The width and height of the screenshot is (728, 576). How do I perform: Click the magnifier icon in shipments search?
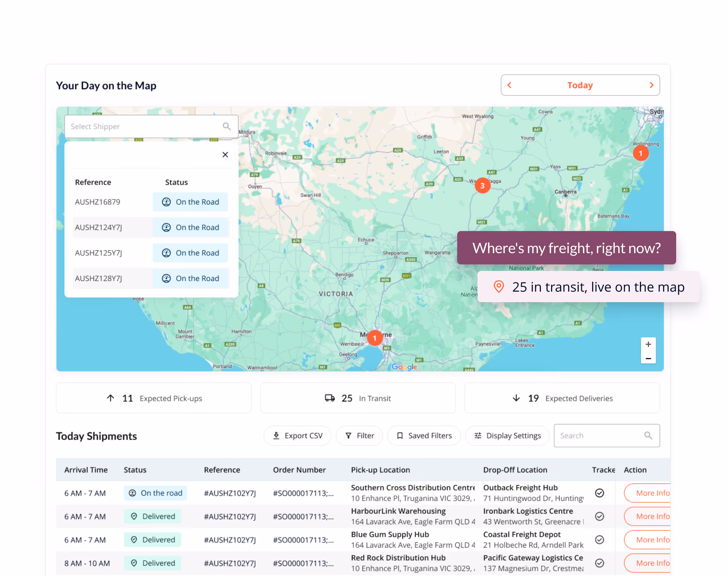coord(648,436)
